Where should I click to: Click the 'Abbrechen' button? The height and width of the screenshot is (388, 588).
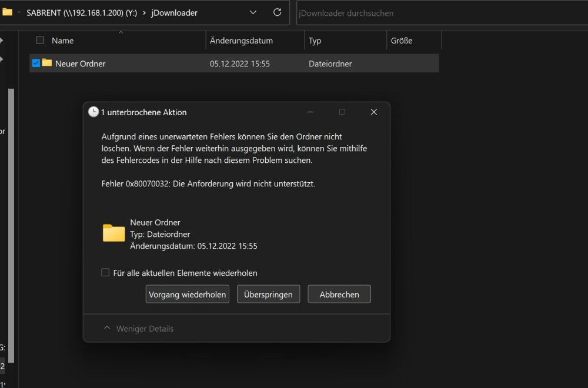pyautogui.click(x=339, y=295)
